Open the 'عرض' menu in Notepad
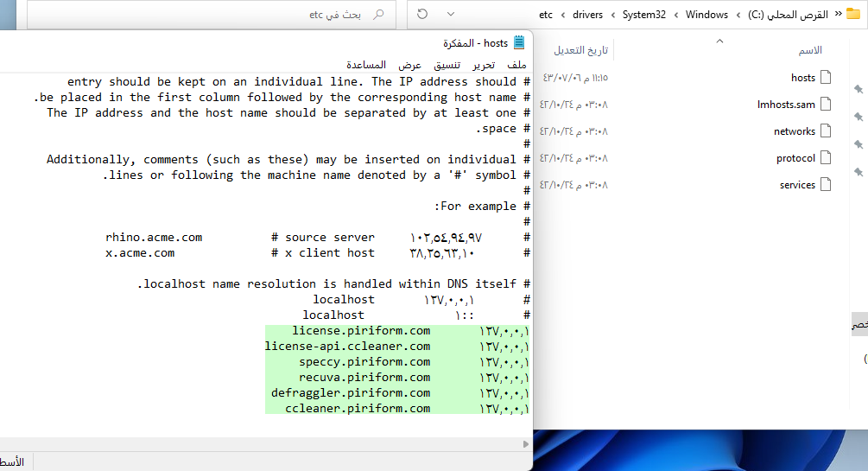The image size is (868, 471). [x=409, y=66]
